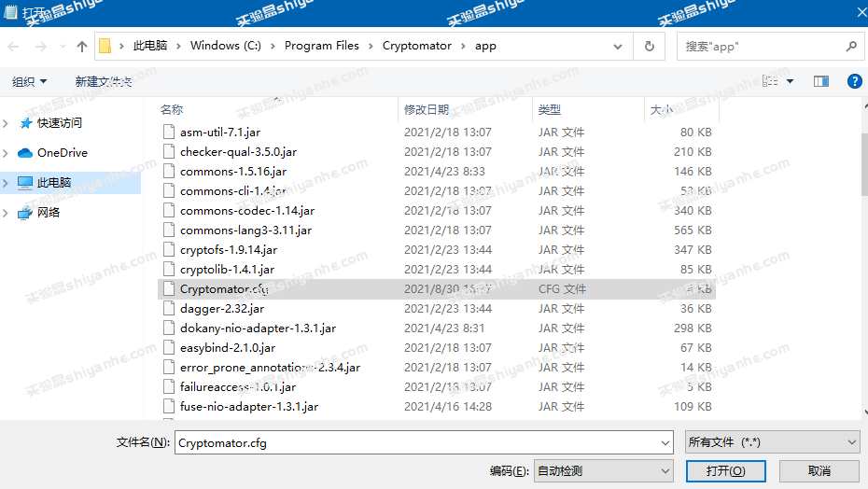The width and height of the screenshot is (868, 489).
Task: Select file dokany-nio-adapter-1.3.1.jar
Action: [x=258, y=328]
